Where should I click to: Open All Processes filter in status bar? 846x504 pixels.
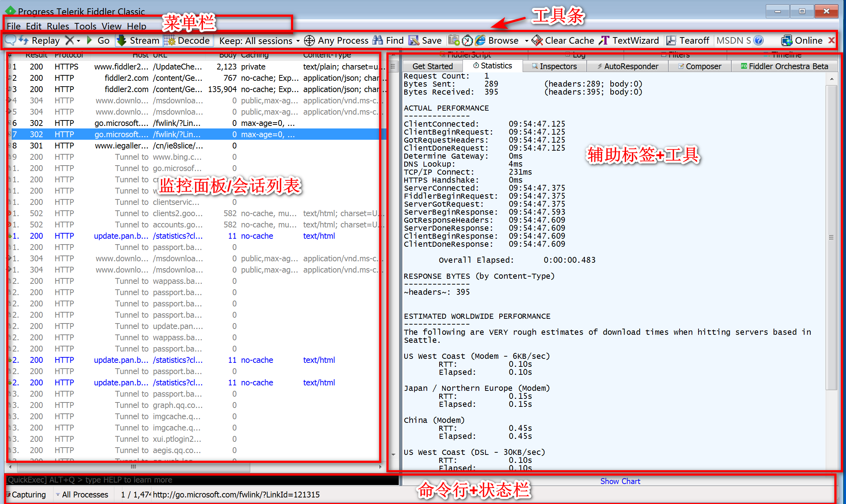coord(82,495)
